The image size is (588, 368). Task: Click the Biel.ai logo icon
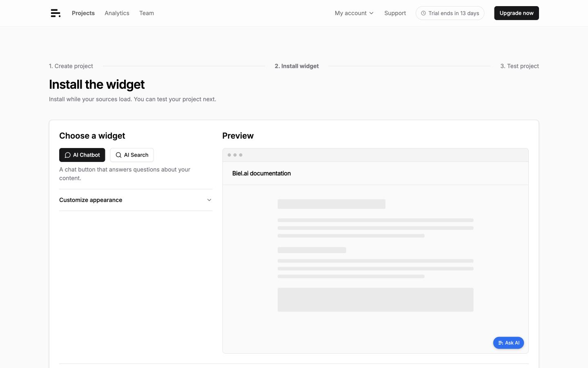[56, 13]
